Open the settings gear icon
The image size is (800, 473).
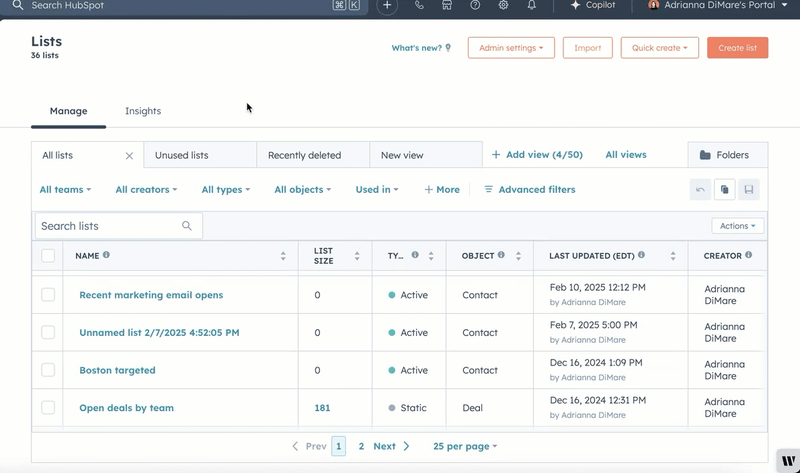point(504,6)
